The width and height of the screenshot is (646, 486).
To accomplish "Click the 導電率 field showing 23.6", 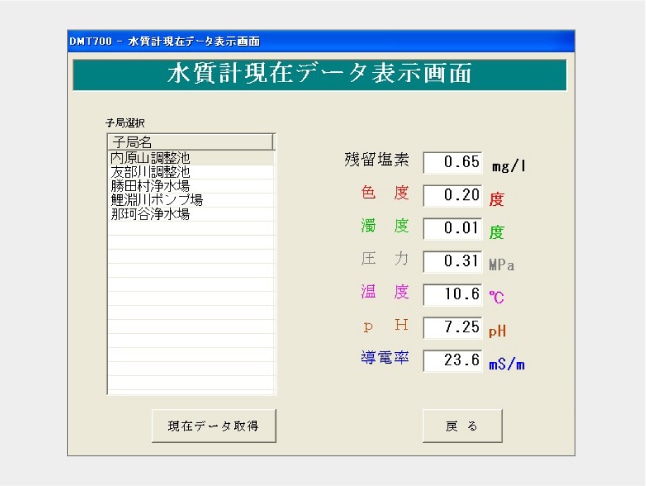I will pos(453,360).
